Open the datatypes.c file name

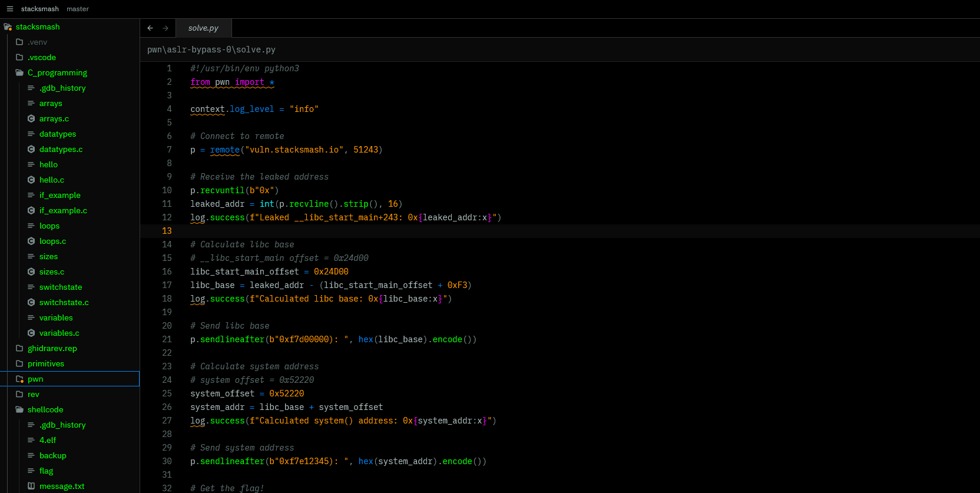pyautogui.click(x=61, y=149)
